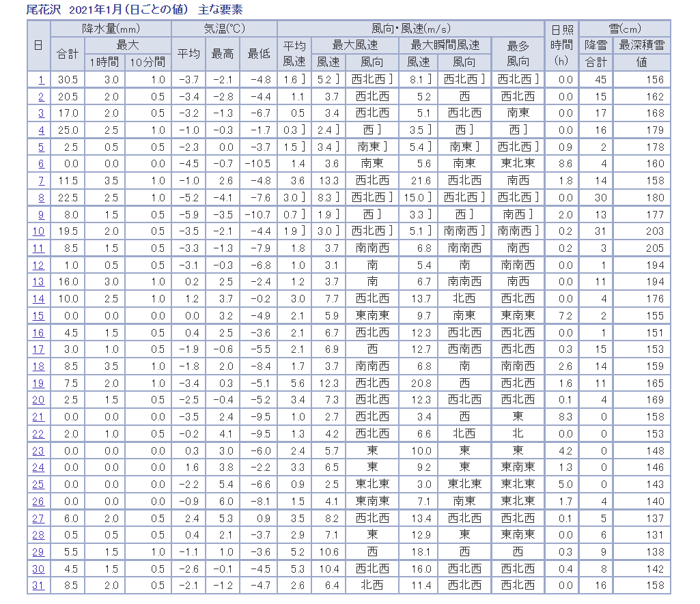Viewport: 700px width, 604px height.
Task: Open the day 13 link
Action: [38, 282]
